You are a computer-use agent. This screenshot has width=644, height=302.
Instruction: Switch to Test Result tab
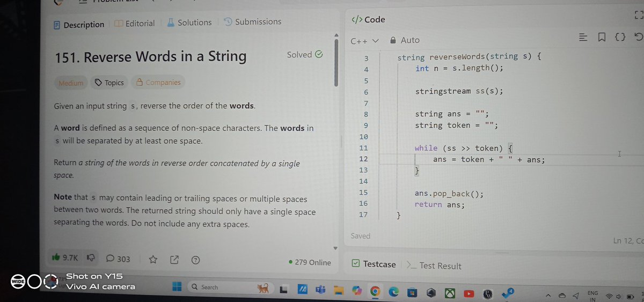434,266
